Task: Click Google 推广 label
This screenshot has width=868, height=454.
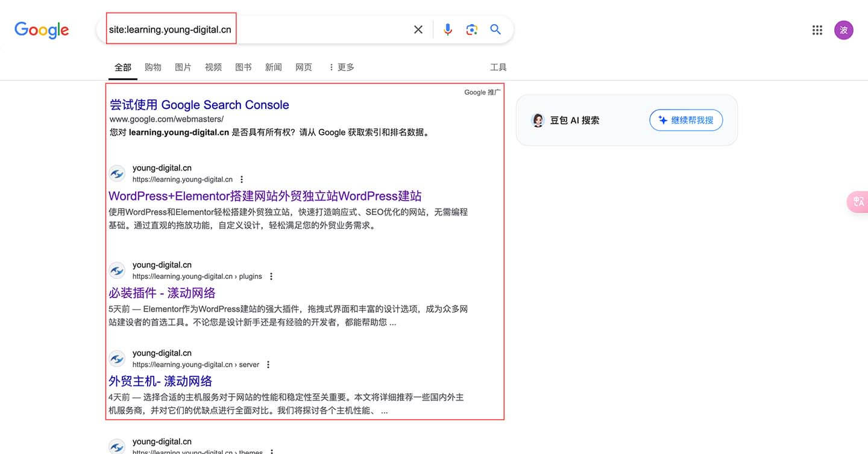Action: click(482, 92)
